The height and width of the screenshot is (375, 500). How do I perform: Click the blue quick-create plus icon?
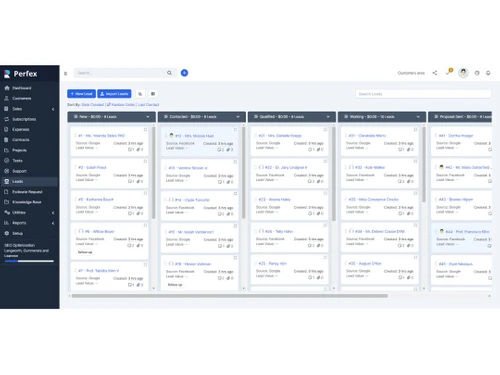184,73
